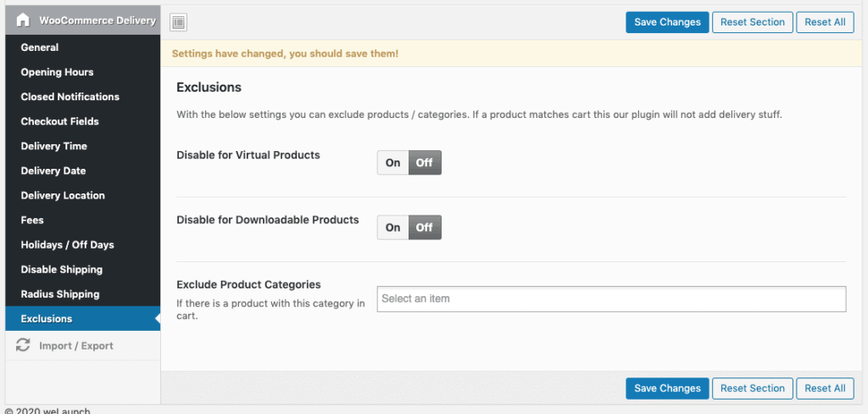Switch Off Disable for Downloadable Products

[x=425, y=227]
